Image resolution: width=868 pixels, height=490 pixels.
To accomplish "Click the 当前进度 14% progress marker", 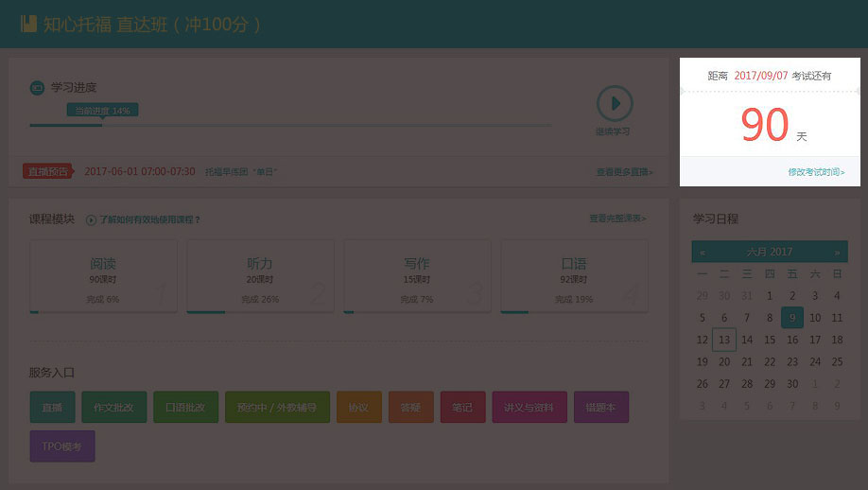I will click(103, 111).
